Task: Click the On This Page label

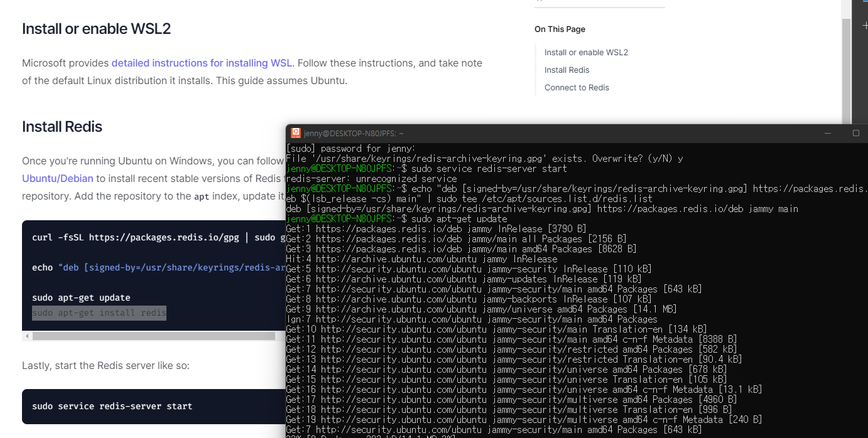Action: pos(560,29)
